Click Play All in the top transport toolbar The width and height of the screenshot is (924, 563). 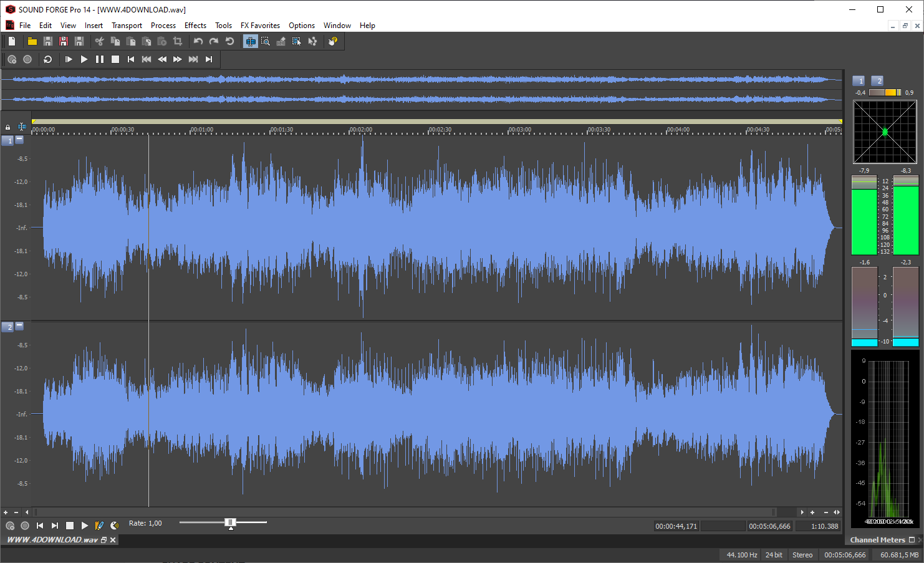pyautogui.click(x=69, y=59)
